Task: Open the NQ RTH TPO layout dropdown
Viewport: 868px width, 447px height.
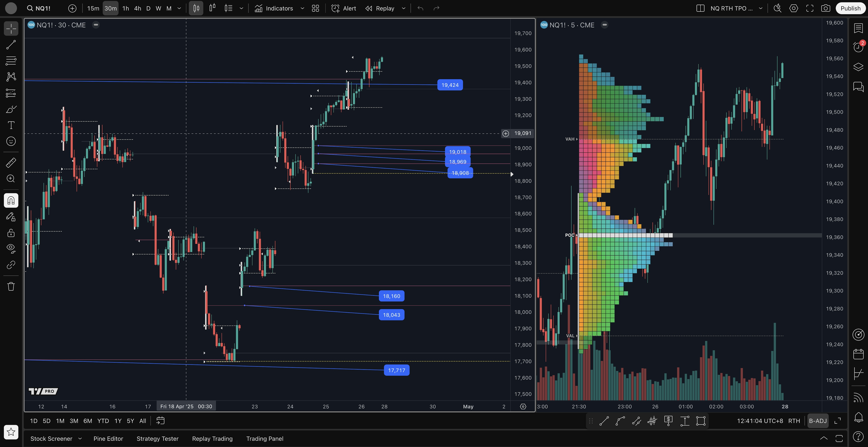Action: [x=760, y=8]
